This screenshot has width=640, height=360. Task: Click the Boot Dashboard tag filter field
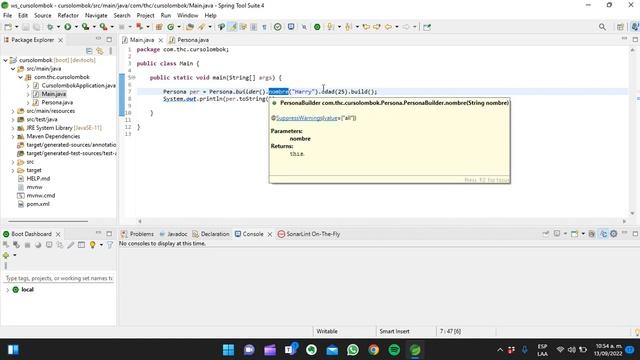(x=59, y=278)
